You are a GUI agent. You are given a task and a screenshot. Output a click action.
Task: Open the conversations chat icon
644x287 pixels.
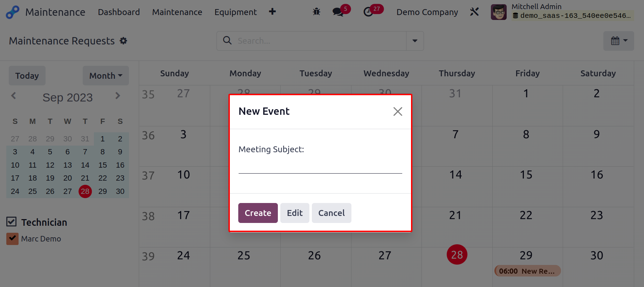(338, 12)
